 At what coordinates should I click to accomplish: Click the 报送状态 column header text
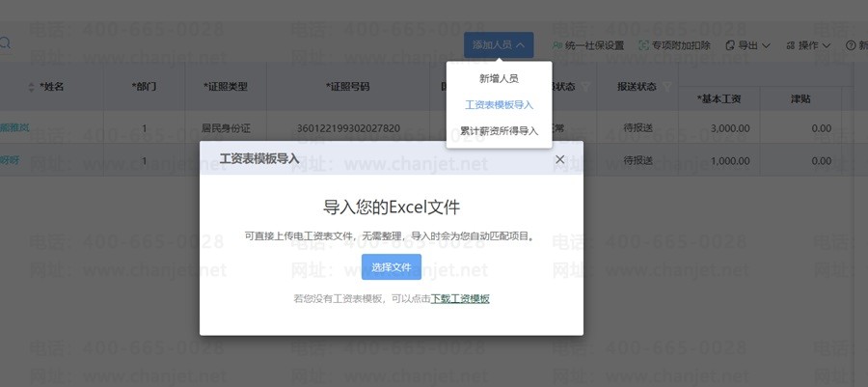637,87
